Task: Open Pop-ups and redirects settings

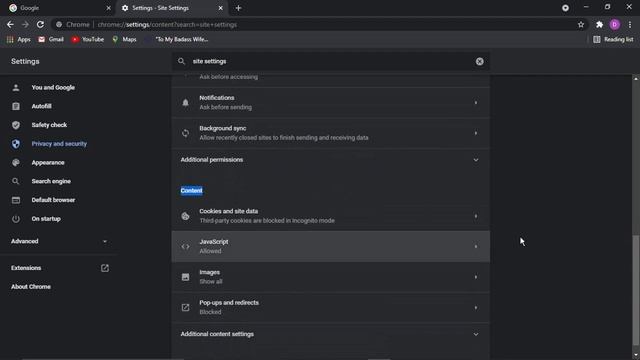Action: click(331, 307)
